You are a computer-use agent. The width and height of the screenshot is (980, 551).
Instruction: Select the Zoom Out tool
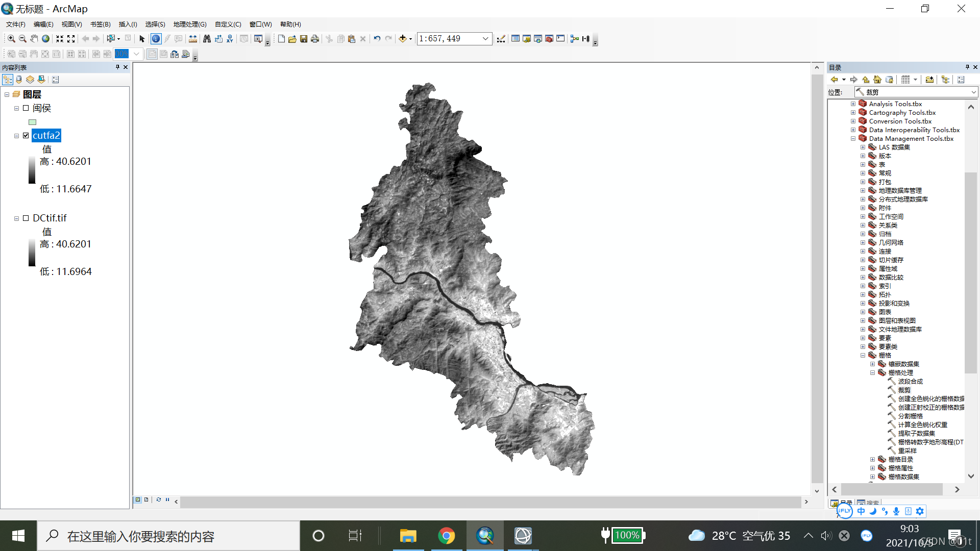click(22, 39)
